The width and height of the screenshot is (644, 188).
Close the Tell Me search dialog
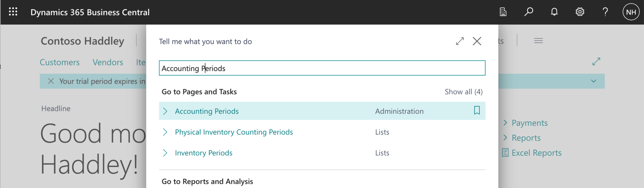tap(477, 41)
